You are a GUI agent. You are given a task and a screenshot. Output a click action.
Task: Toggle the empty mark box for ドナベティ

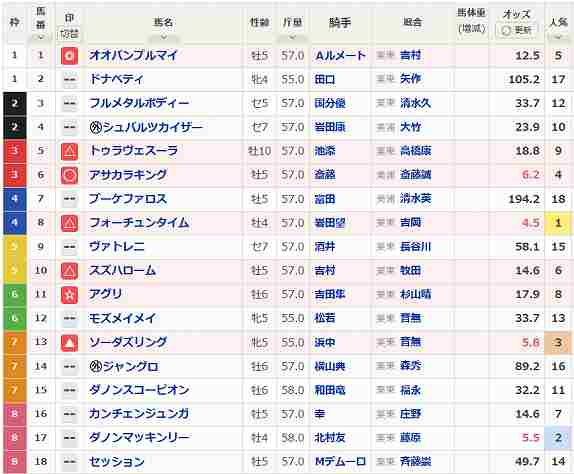tap(69, 80)
